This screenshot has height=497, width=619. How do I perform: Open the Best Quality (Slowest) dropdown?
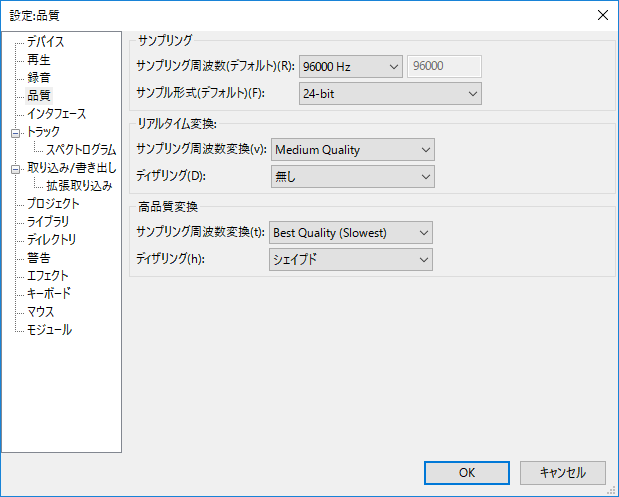351,233
